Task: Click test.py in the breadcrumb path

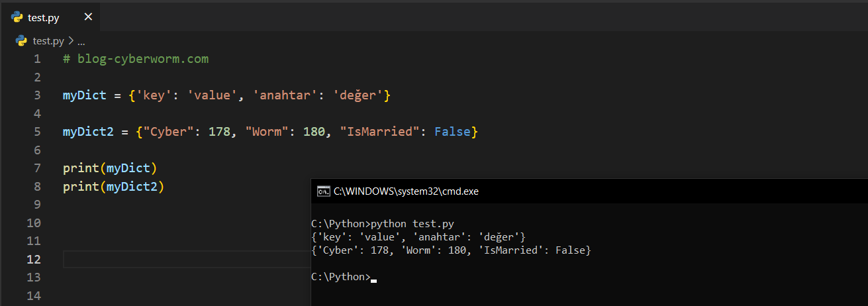Action: (48, 41)
